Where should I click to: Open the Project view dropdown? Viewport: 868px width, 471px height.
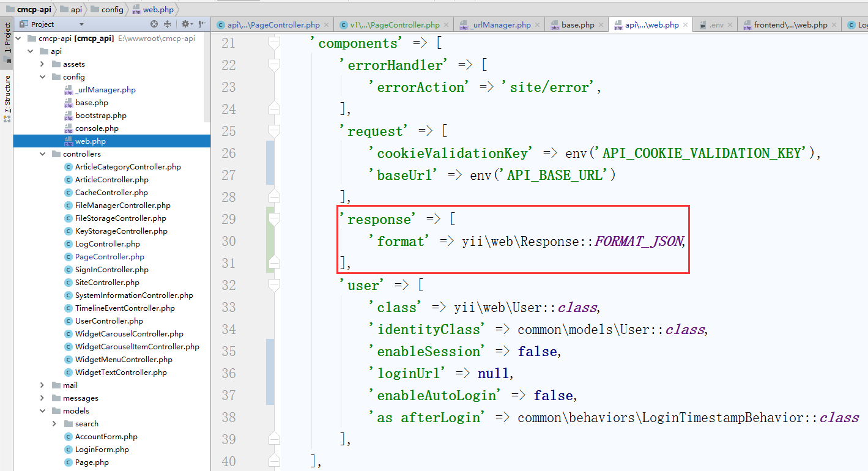(x=81, y=24)
